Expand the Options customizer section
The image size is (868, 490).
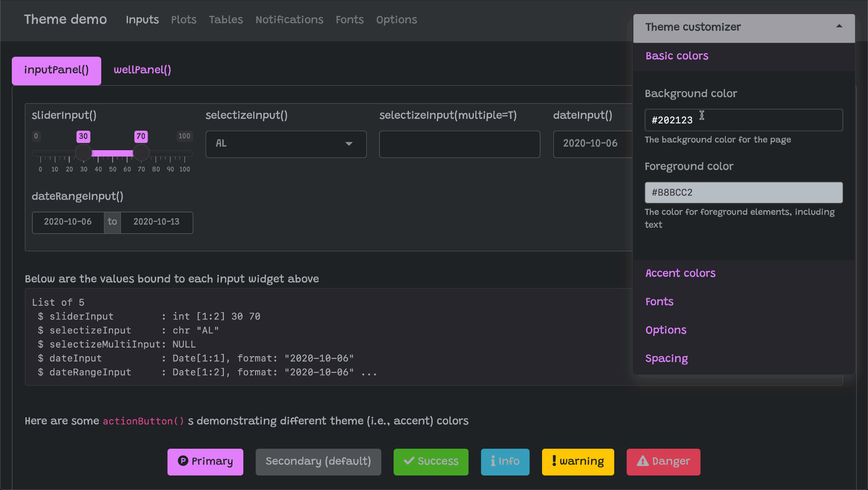pyautogui.click(x=666, y=330)
